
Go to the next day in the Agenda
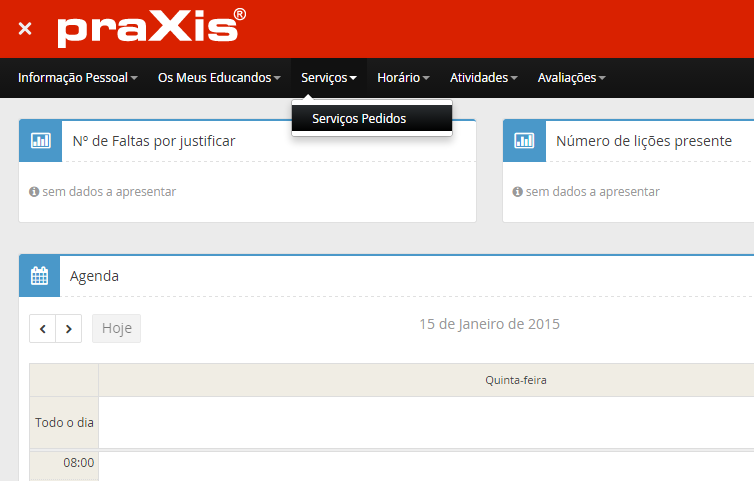coord(68,329)
